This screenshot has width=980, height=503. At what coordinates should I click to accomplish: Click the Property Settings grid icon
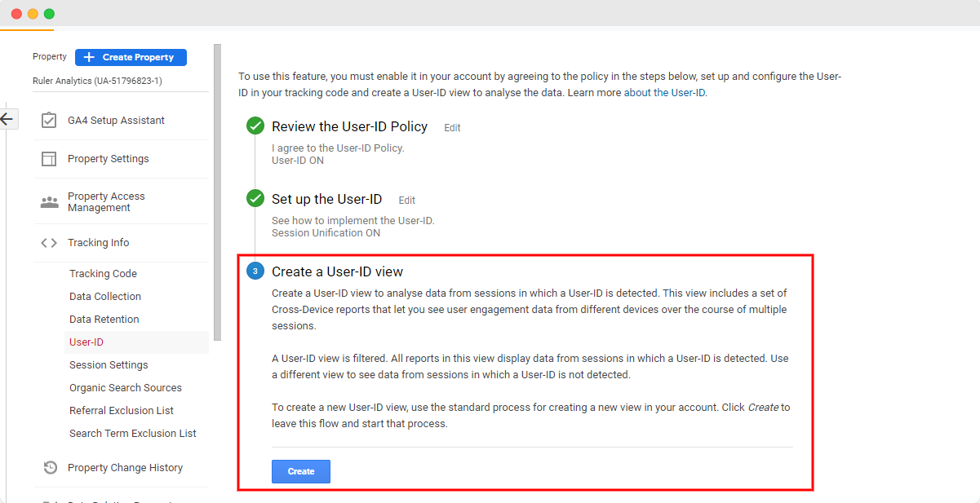[x=50, y=158]
